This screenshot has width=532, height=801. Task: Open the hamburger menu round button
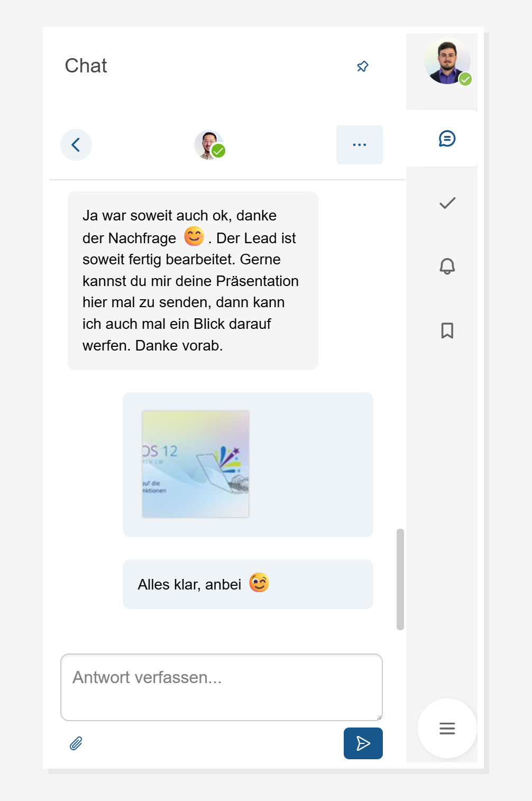(447, 729)
